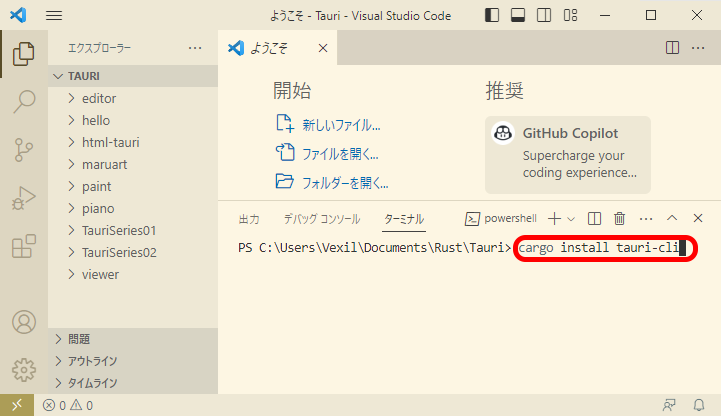
Task: Open the Accounts menu icon
Action: coord(24,323)
